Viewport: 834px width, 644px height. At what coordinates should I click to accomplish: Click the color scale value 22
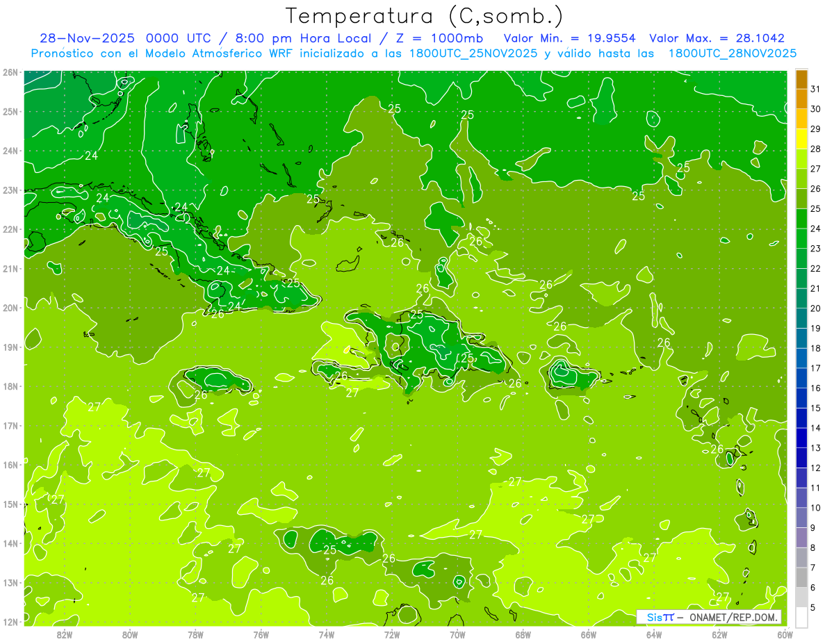(816, 268)
